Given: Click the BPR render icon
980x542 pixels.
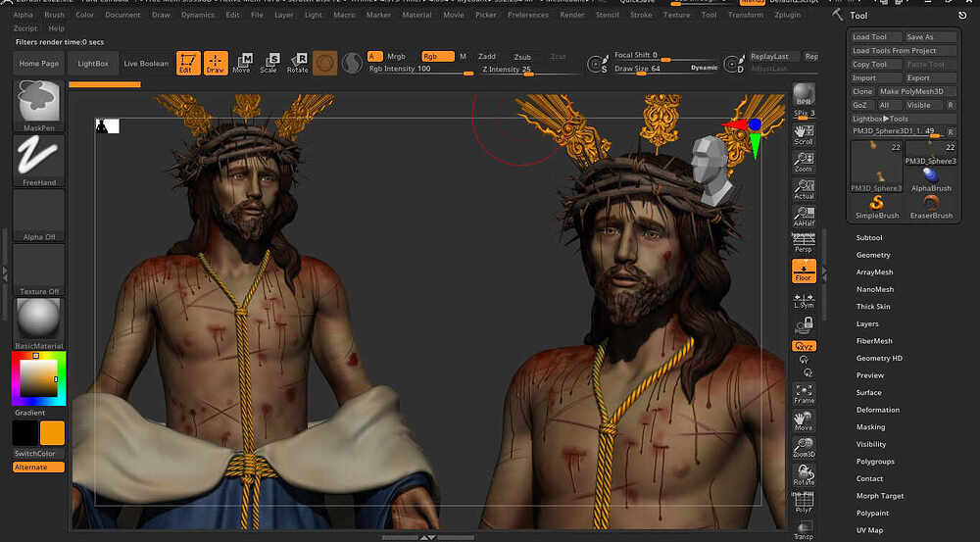Looking at the screenshot, I should (x=804, y=94).
